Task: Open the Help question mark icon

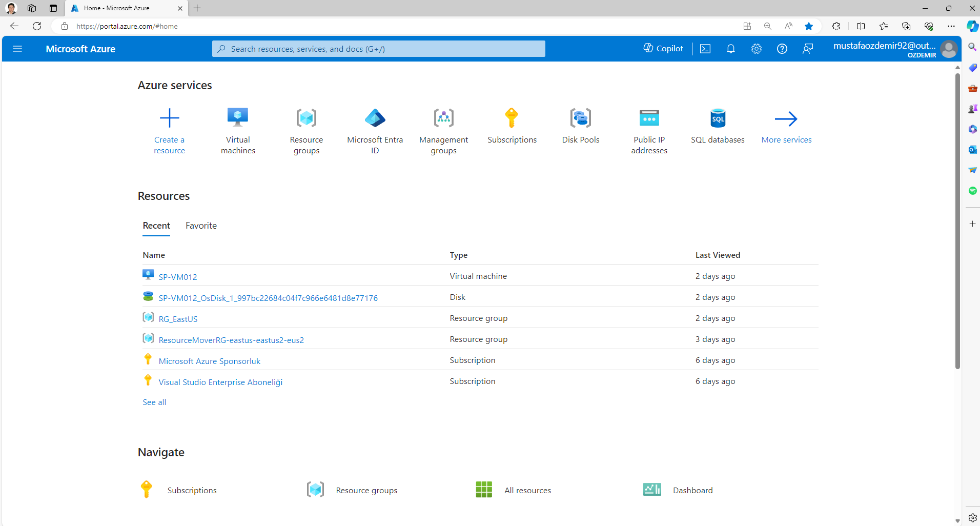Action: click(782, 49)
